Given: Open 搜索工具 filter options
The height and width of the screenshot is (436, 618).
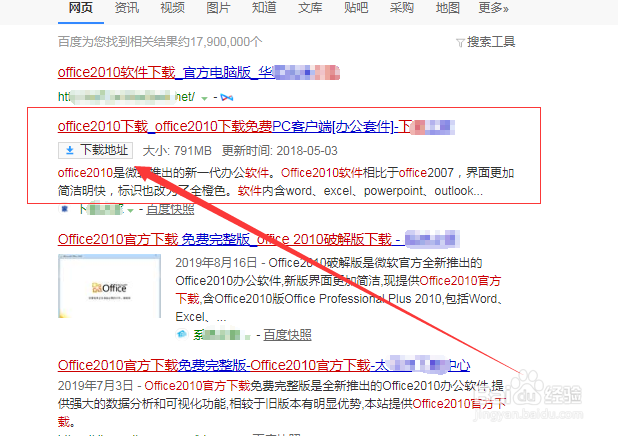Looking at the screenshot, I should click(491, 42).
